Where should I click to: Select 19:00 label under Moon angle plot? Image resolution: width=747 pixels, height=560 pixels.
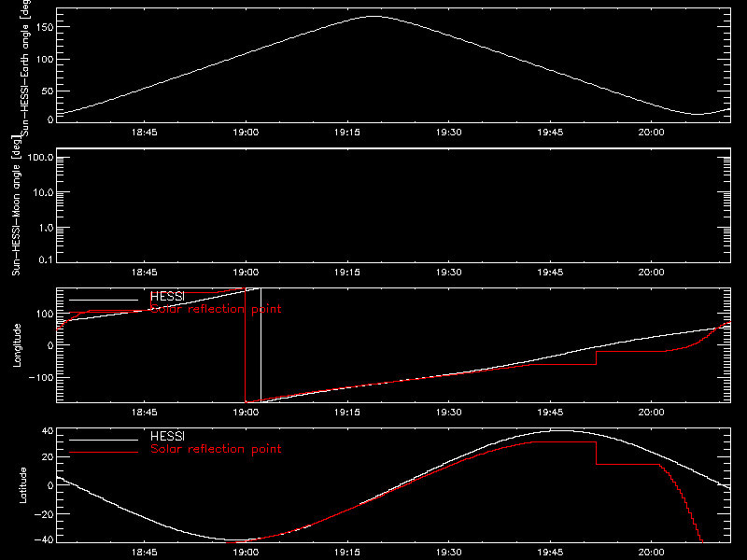pos(246,273)
